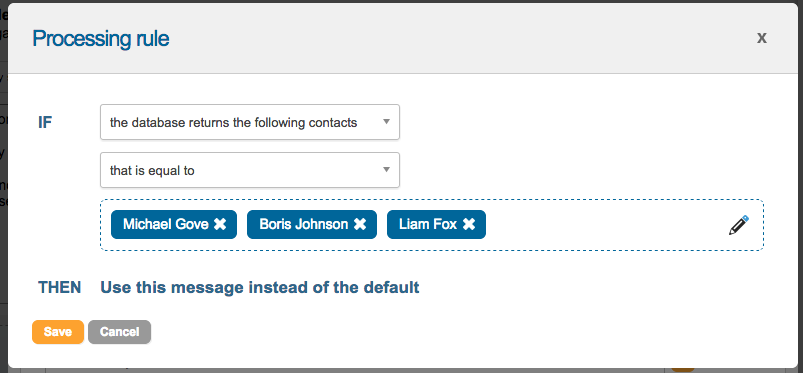
Task: Select 'the database returns the following contacts' field
Action: pos(250,122)
